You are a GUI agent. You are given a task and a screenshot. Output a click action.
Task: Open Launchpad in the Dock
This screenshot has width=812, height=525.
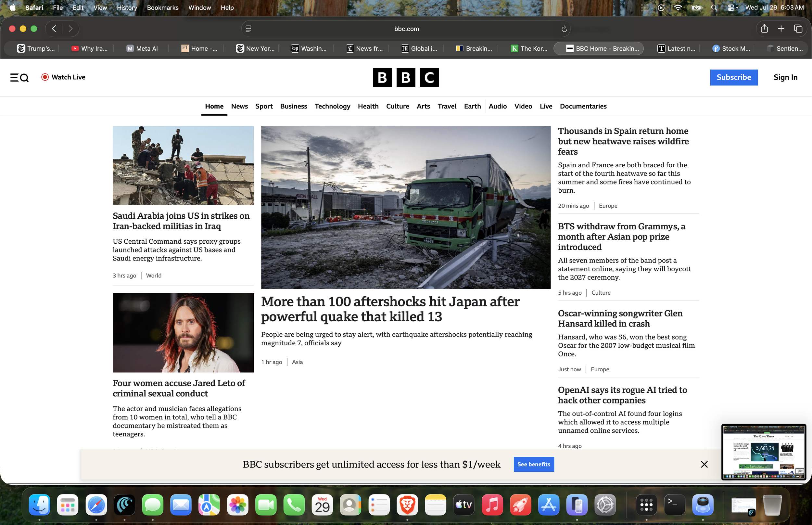pos(68,505)
